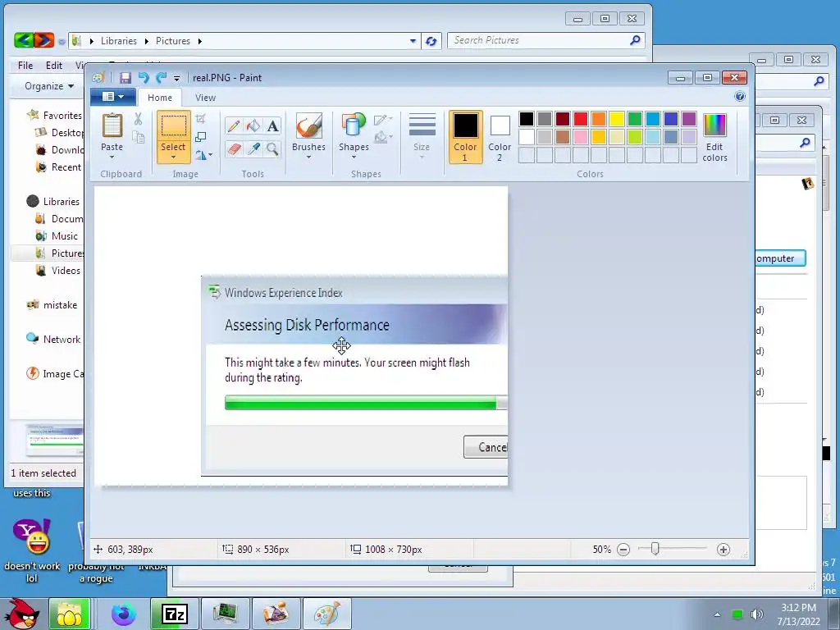
Task: Click the zoom slider handle
Action: (655, 549)
